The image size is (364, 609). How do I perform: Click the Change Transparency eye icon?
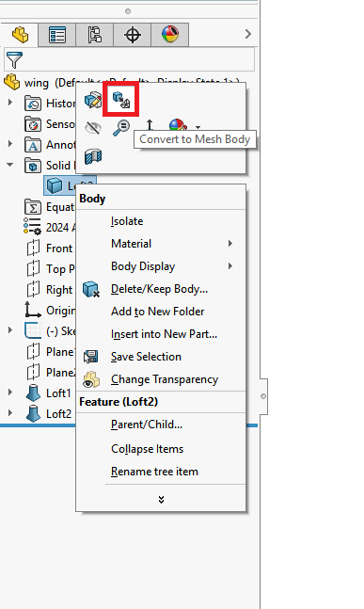coord(91,380)
